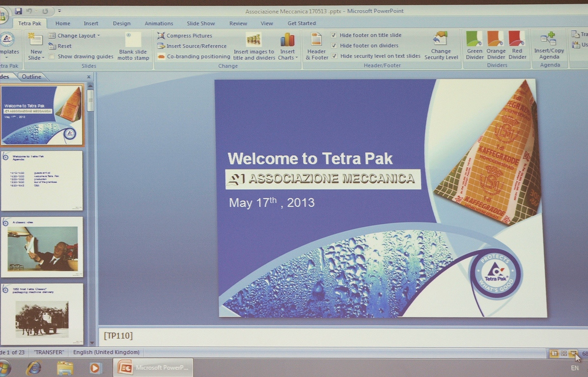Open Internet Explorer from the taskbar
Screen dimensions: 588x377
34,368
